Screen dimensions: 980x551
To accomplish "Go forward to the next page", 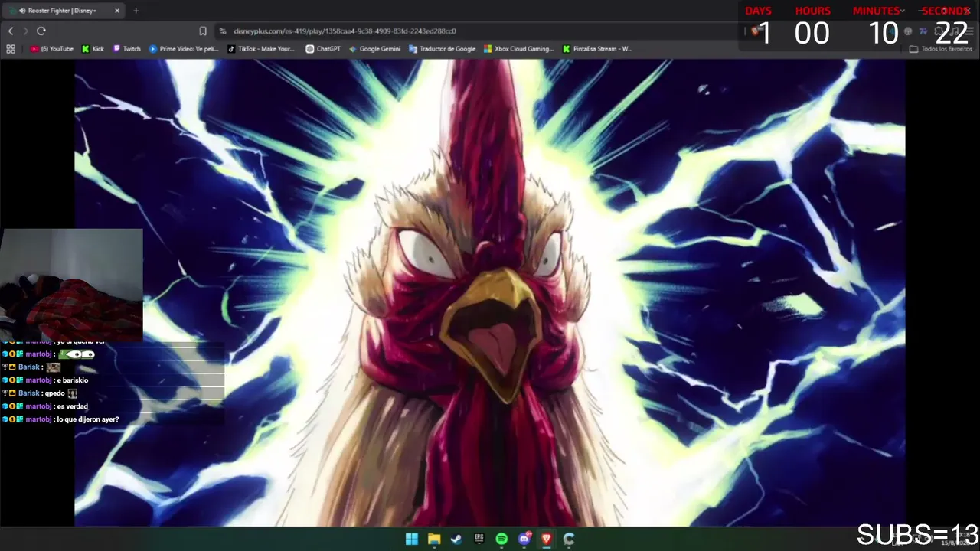I will click(25, 31).
